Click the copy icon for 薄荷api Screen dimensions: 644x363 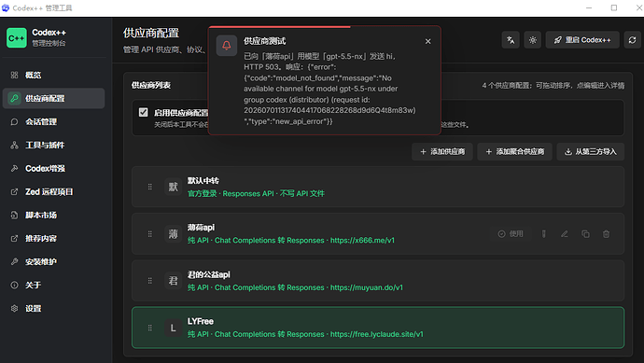point(585,234)
